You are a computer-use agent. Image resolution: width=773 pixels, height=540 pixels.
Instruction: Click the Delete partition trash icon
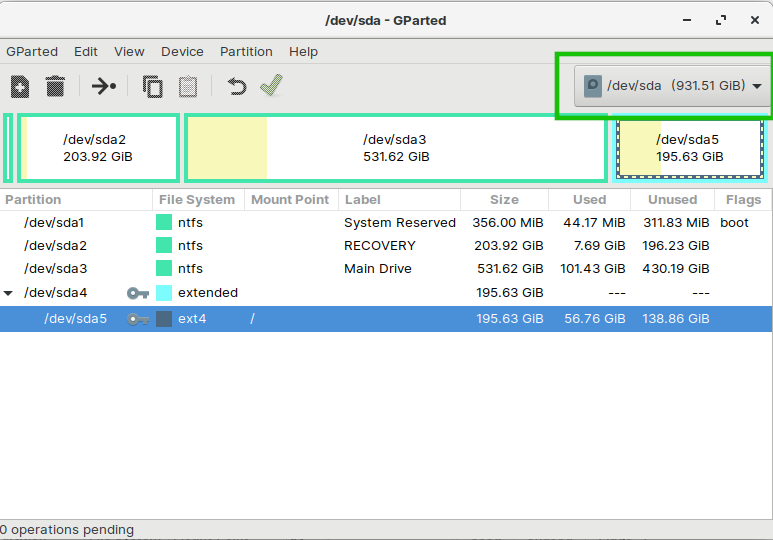click(55, 86)
